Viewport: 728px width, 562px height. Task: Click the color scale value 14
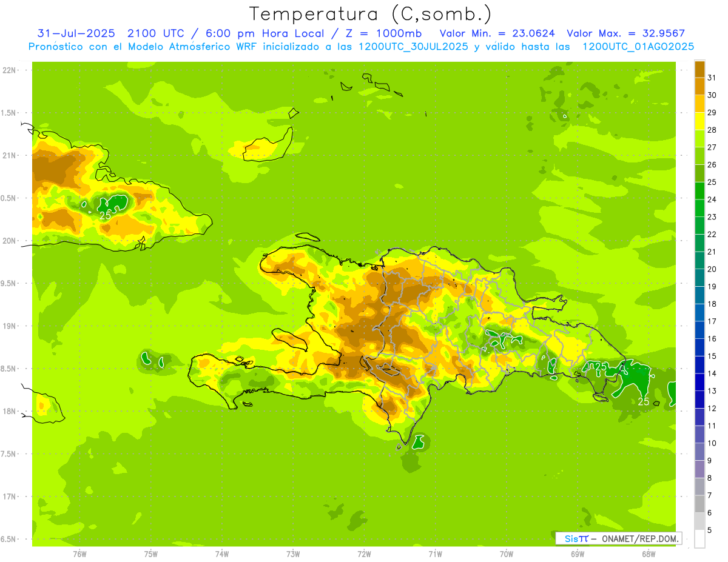[x=712, y=374]
